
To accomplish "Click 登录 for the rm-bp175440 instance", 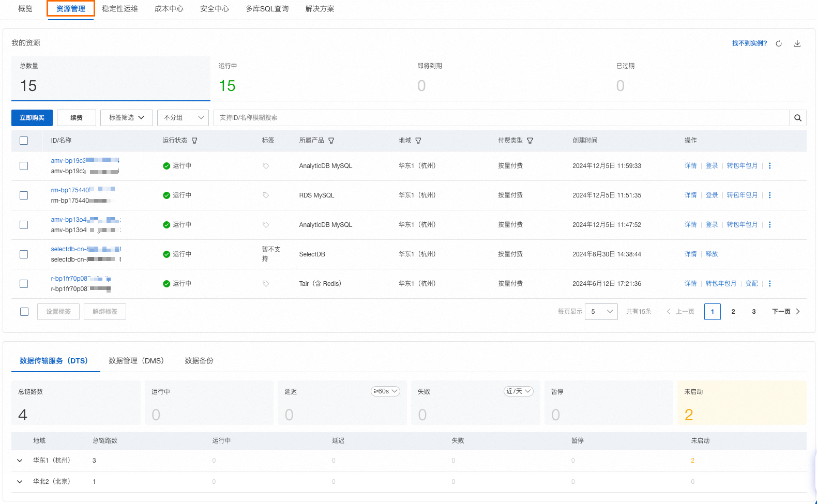I will pyautogui.click(x=712, y=195).
